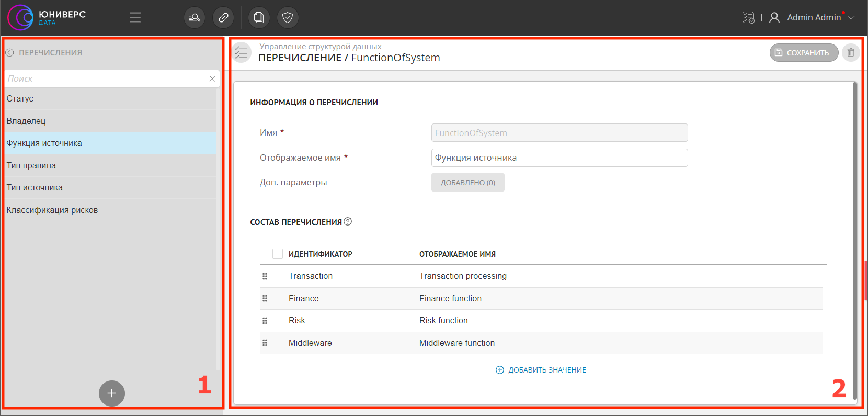The width and height of the screenshot is (868, 416).
Task: Click the Отображаемое имя input field
Action: coord(559,158)
